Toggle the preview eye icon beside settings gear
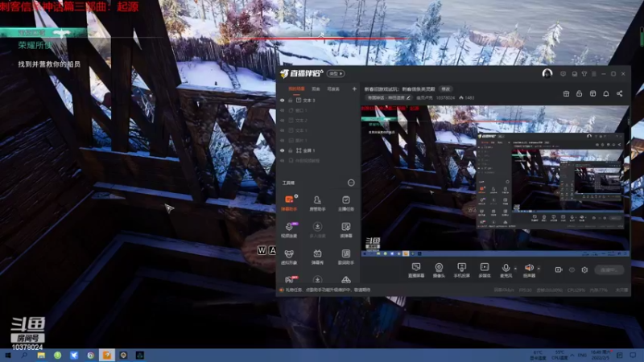This screenshot has height=362, width=644. point(572,269)
